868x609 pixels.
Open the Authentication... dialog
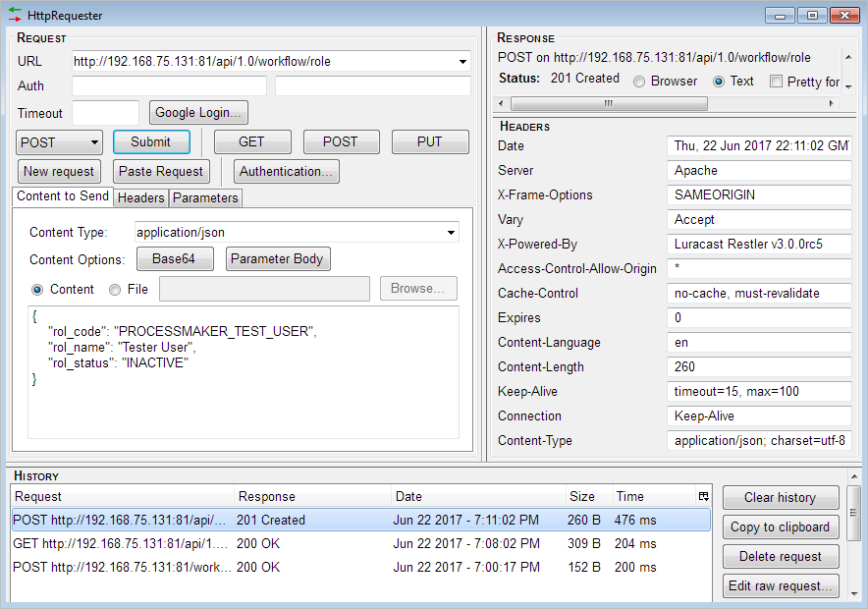(x=287, y=171)
